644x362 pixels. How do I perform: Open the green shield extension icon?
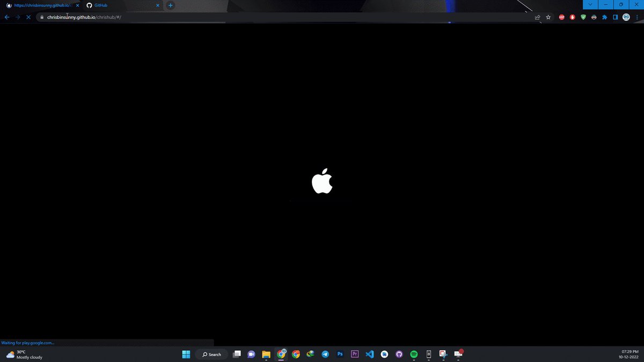(583, 17)
